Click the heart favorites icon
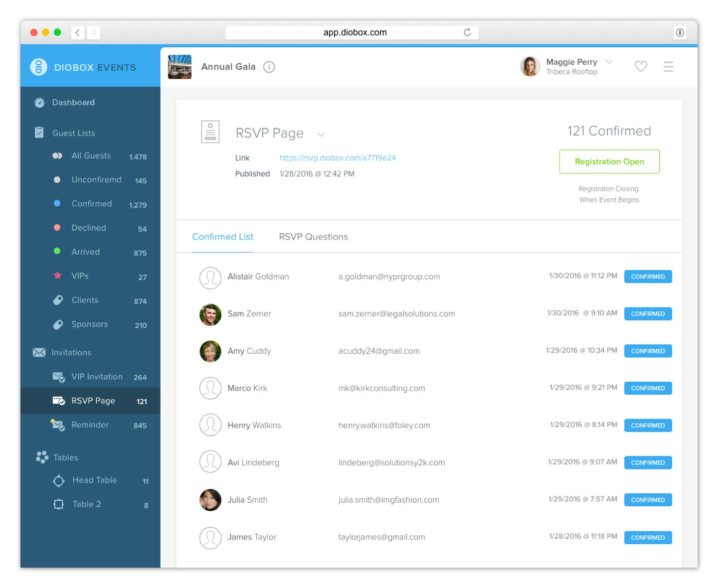The image size is (718, 588). click(641, 66)
